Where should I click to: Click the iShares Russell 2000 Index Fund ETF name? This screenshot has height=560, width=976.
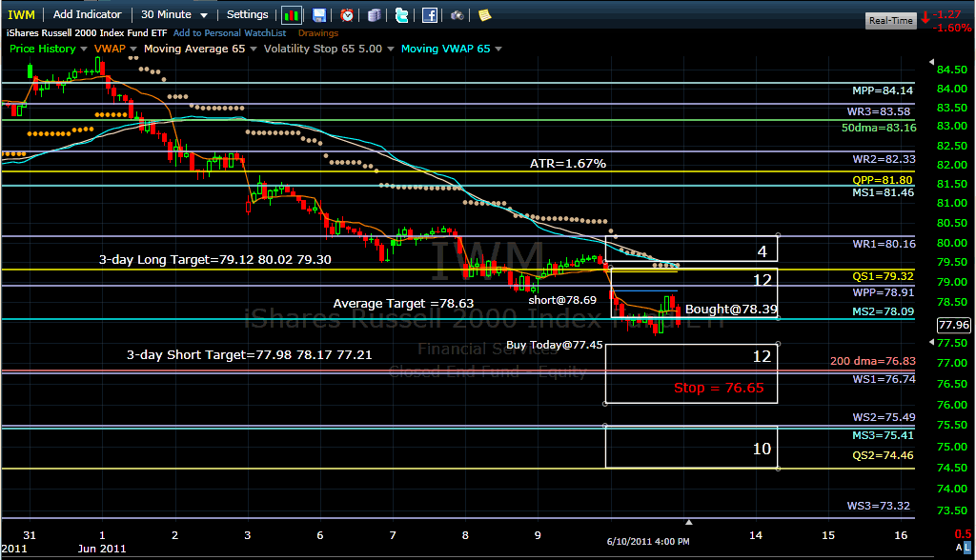point(87,33)
